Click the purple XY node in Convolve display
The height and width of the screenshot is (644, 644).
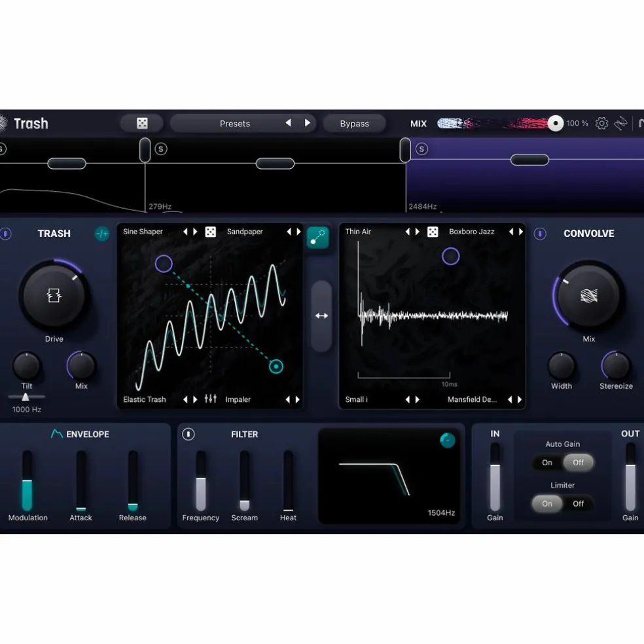(450, 257)
